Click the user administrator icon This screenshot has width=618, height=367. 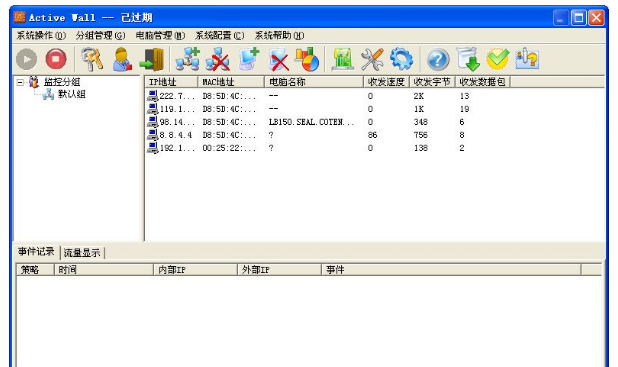coord(122,59)
